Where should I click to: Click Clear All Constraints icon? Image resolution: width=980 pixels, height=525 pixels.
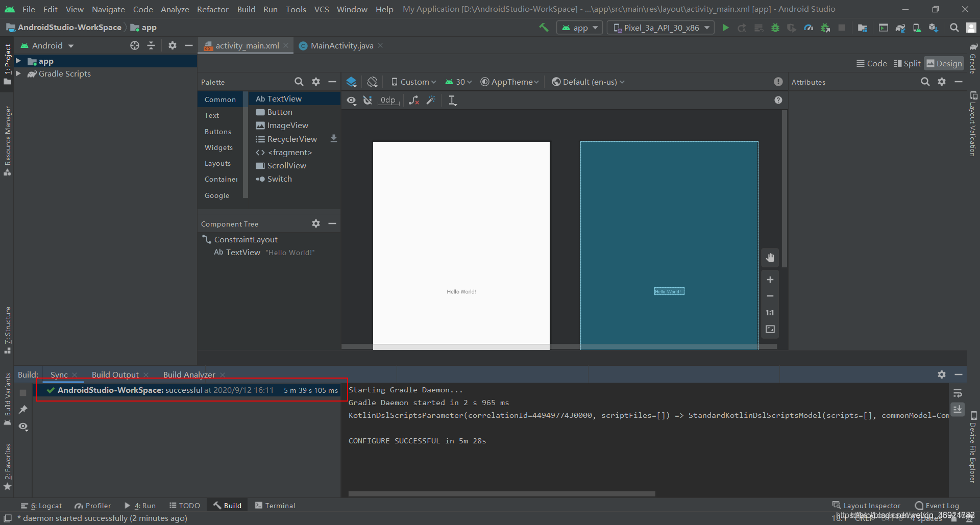coord(414,101)
